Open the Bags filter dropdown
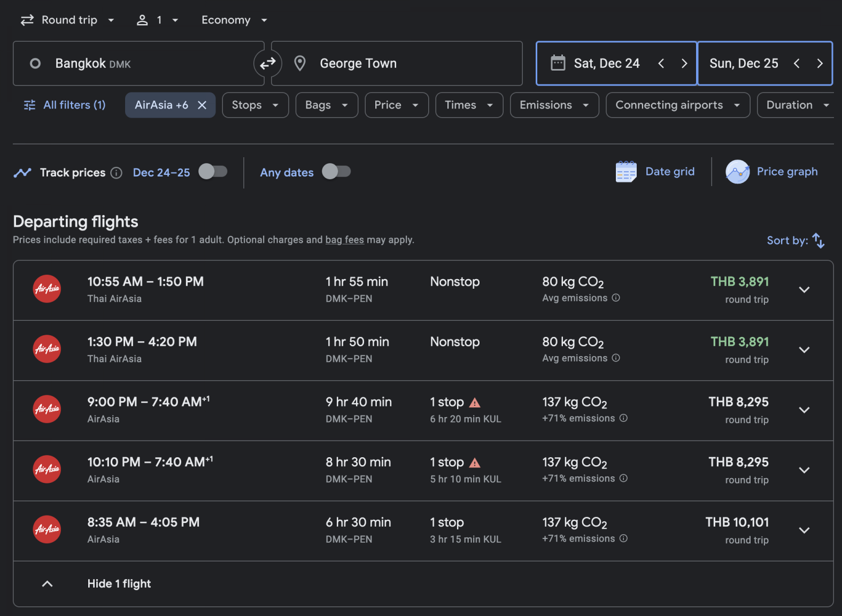 tap(327, 105)
